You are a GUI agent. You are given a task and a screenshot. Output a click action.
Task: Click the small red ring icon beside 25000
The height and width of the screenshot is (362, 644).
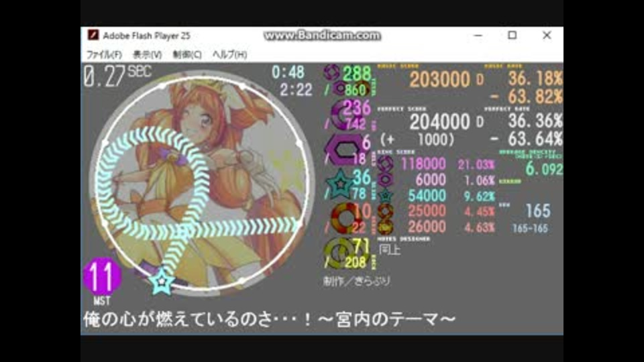[385, 211]
